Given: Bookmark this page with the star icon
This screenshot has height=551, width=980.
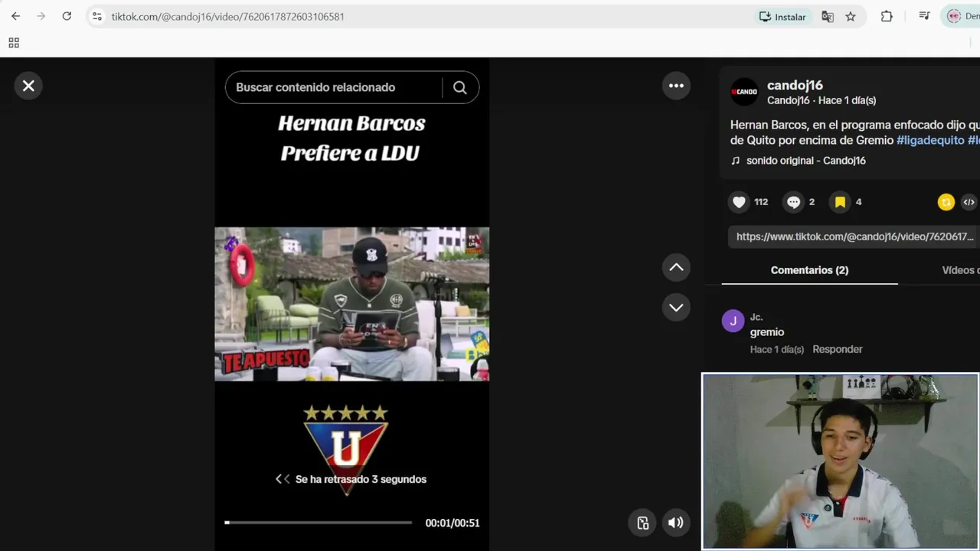Looking at the screenshot, I should click(851, 16).
